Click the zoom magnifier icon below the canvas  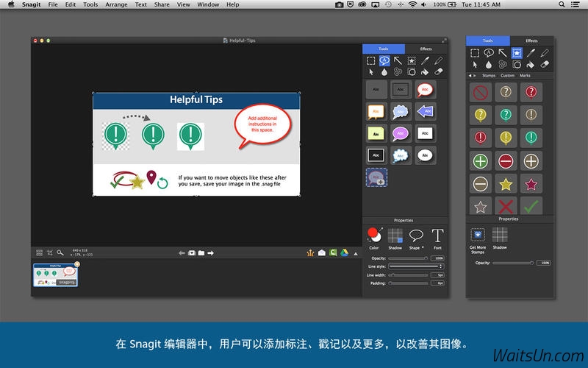click(60, 252)
